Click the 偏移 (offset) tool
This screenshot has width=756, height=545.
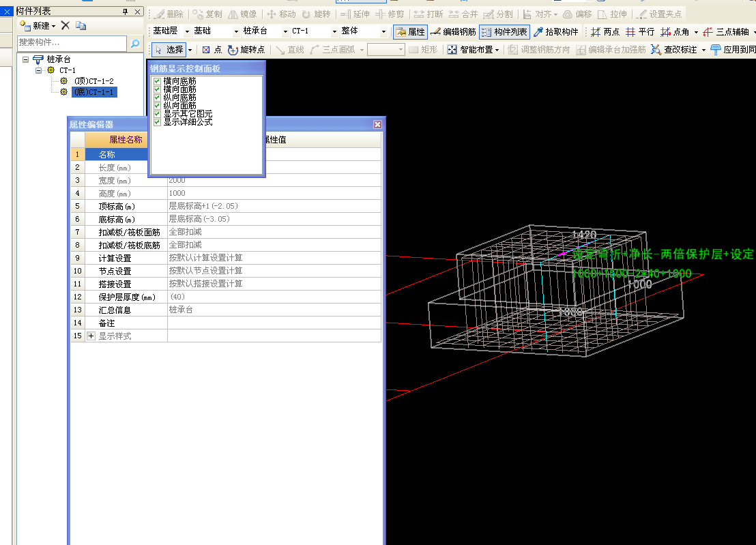(578, 14)
